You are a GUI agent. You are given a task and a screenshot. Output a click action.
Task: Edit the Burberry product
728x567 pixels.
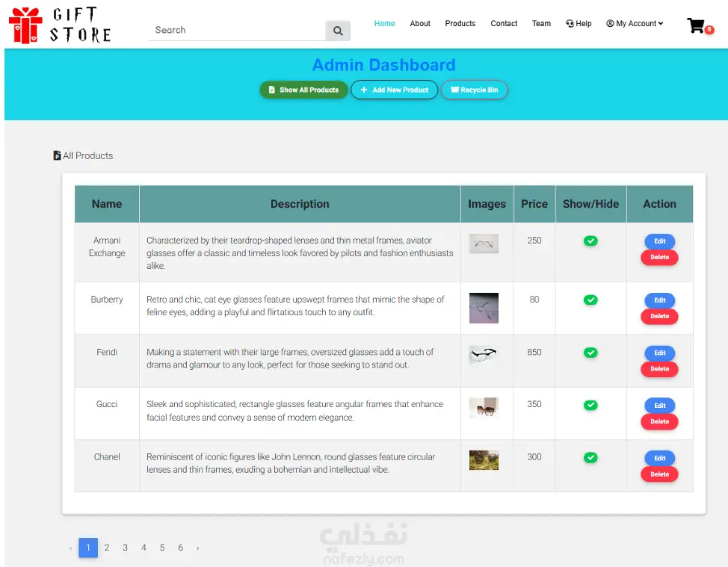coord(660,300)
